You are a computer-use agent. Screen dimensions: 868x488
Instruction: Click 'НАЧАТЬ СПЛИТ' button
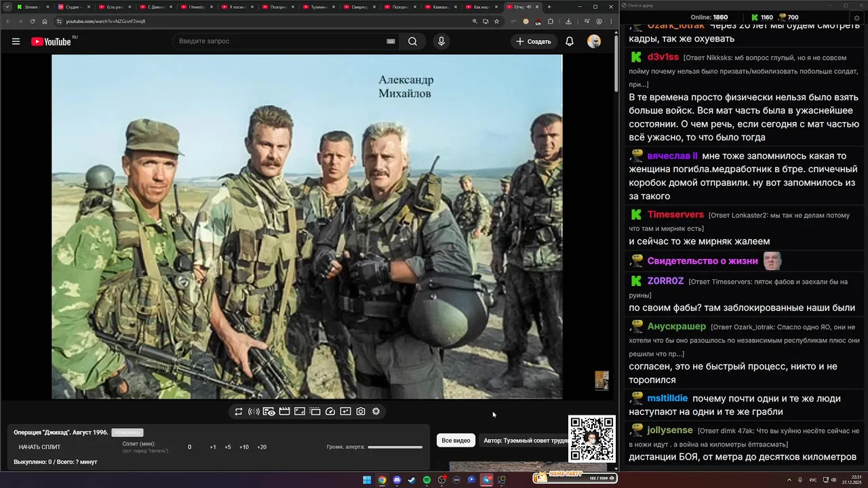point(39,447)
